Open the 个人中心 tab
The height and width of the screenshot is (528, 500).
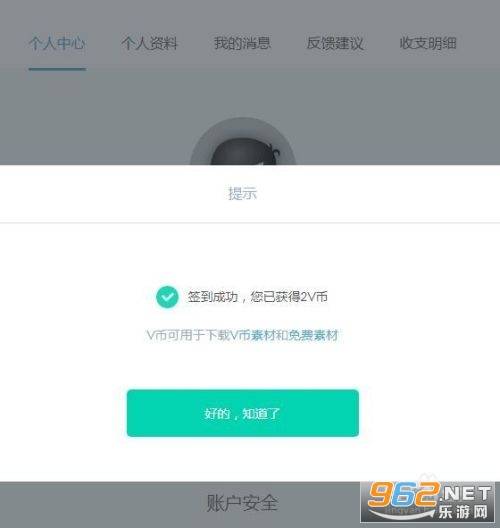[x=57, y=43]
